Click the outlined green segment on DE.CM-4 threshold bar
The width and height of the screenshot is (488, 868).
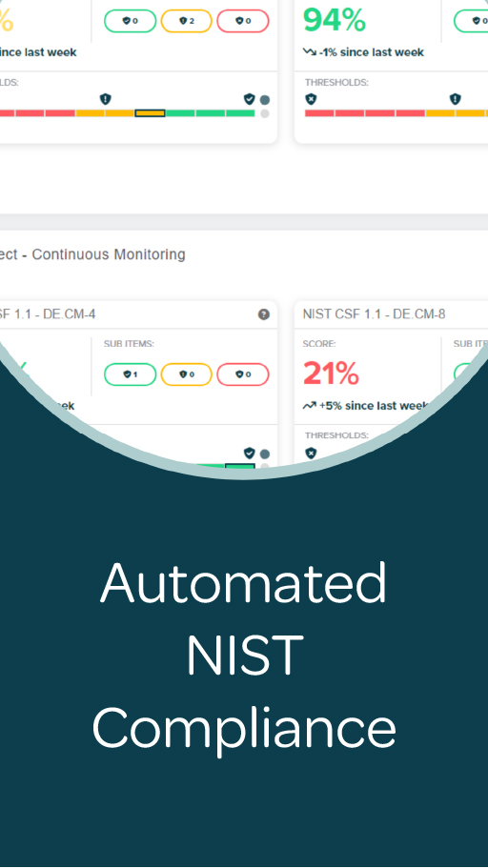240,467
